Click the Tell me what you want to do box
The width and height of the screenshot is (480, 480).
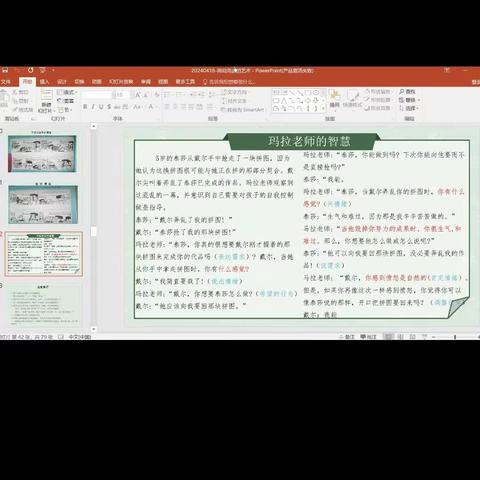229,82
